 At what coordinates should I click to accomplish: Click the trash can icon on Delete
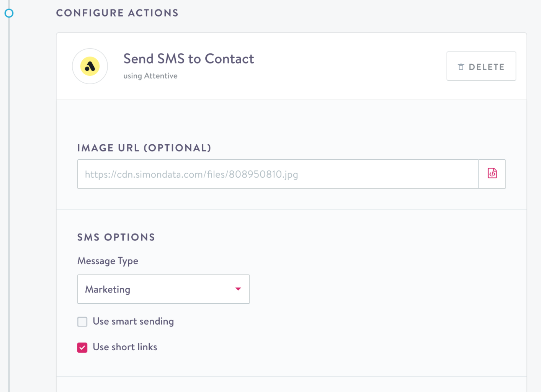coord(461,67)
